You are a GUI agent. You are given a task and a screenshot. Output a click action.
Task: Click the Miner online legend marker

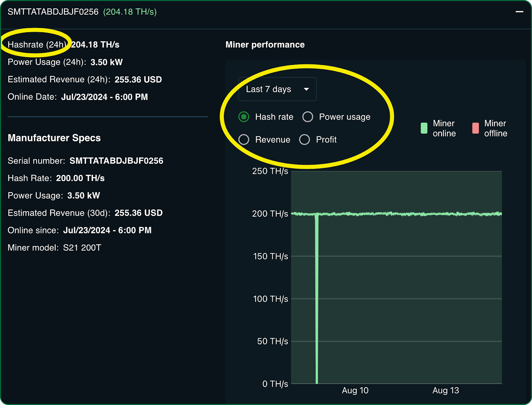click(x=424, y=128)
